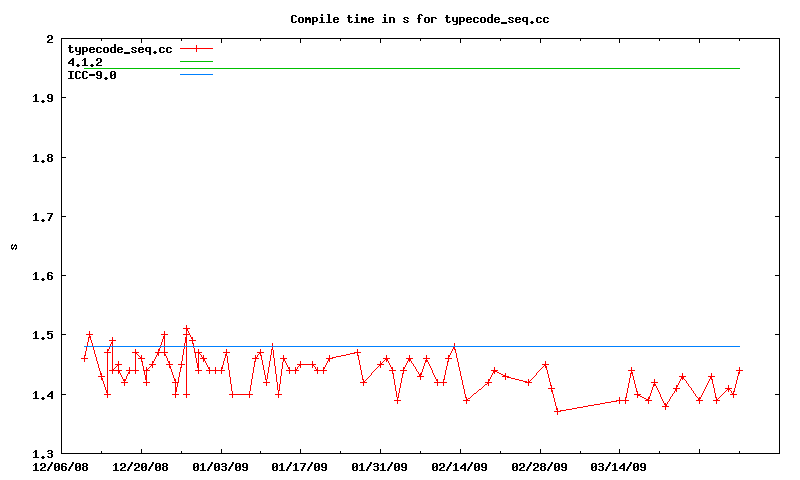Click the 1.7 y-axis tick label
The height and width of the screenshot is (480, 800).
[42, 217]
